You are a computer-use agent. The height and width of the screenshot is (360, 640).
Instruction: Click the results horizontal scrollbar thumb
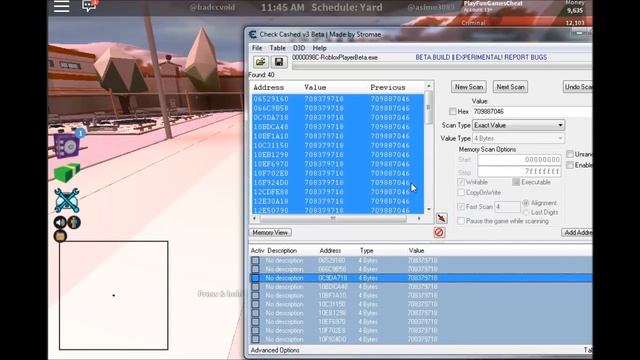coord(333,219)
